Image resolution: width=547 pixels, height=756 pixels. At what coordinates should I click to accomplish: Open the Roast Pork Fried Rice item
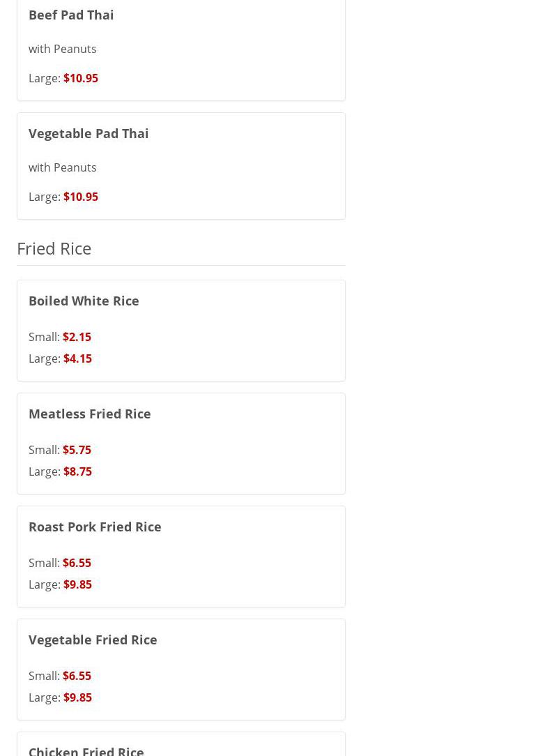95,527
